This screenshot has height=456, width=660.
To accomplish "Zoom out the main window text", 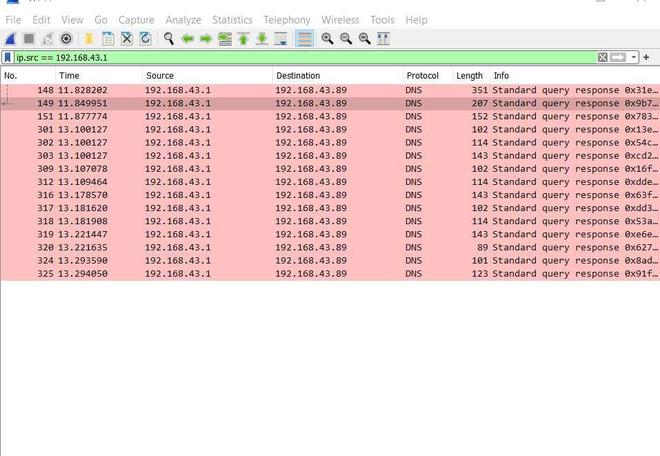I will [346, 39].
